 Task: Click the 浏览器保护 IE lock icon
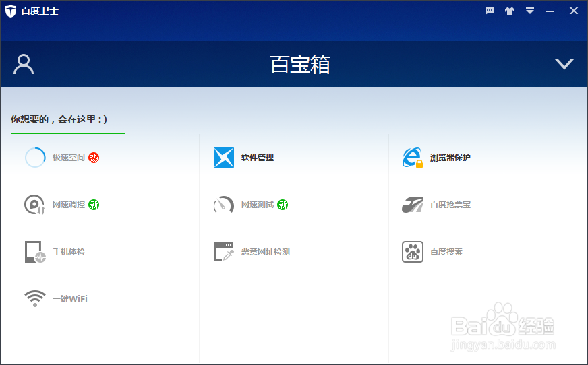413,157
